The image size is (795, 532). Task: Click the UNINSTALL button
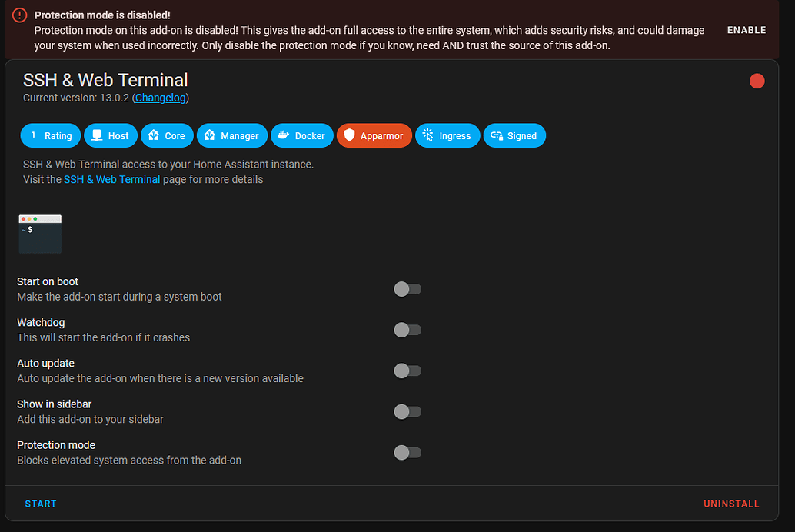731,504
